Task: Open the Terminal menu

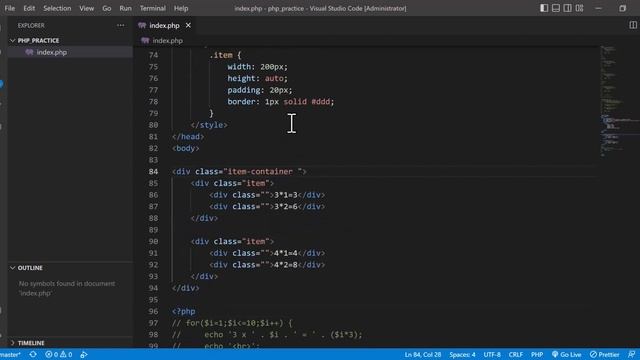Action: point(153,8)
